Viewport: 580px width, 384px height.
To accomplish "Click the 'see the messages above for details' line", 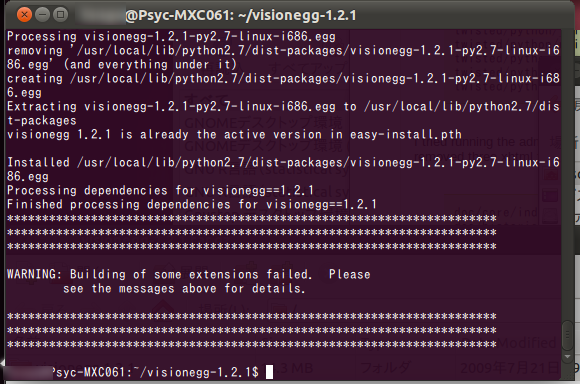I will coord(184,288).
